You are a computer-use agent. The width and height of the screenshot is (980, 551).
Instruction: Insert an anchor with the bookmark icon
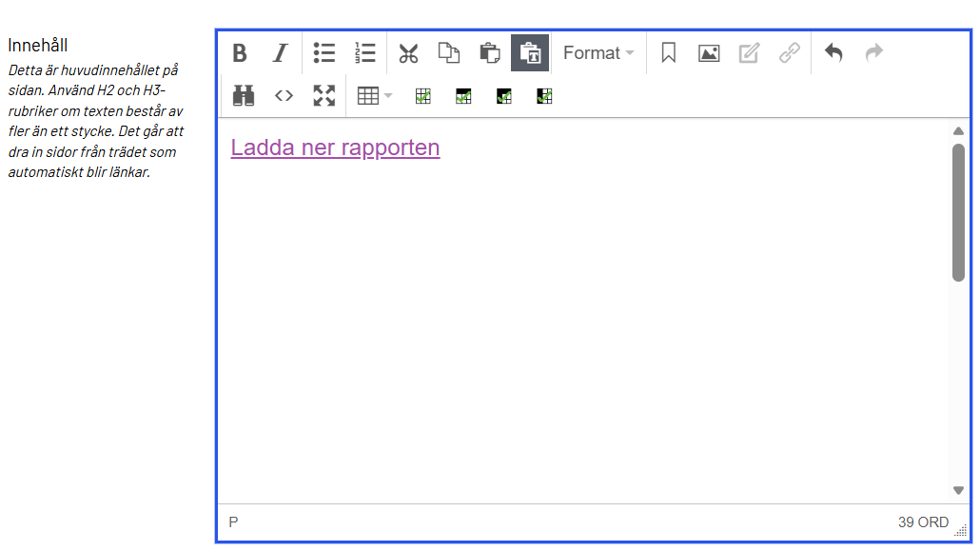[668, 53]
